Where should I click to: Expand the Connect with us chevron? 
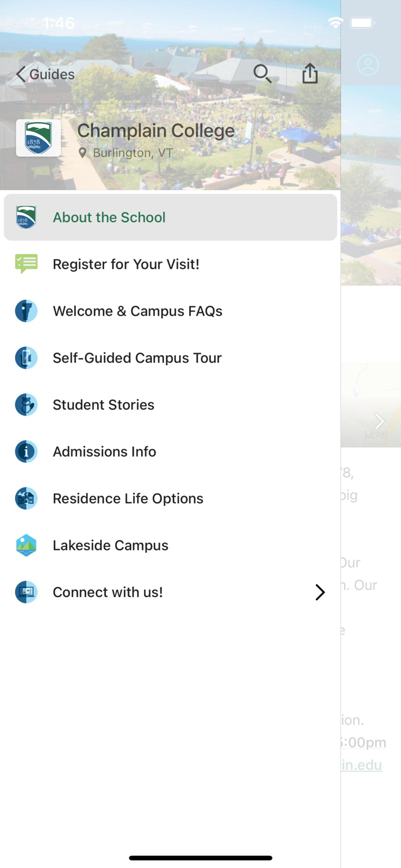click(x=320, y=592)
